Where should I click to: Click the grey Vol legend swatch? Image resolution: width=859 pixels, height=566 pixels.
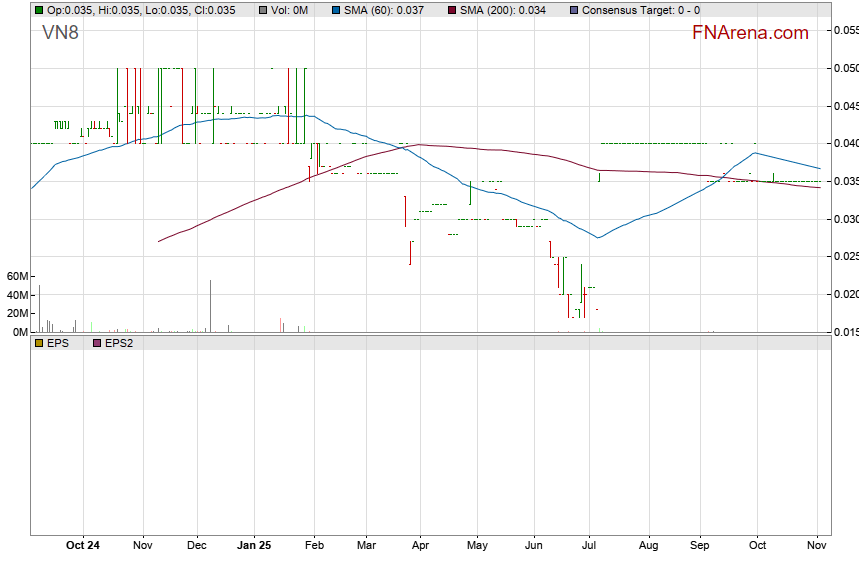[x=263, y=10]
